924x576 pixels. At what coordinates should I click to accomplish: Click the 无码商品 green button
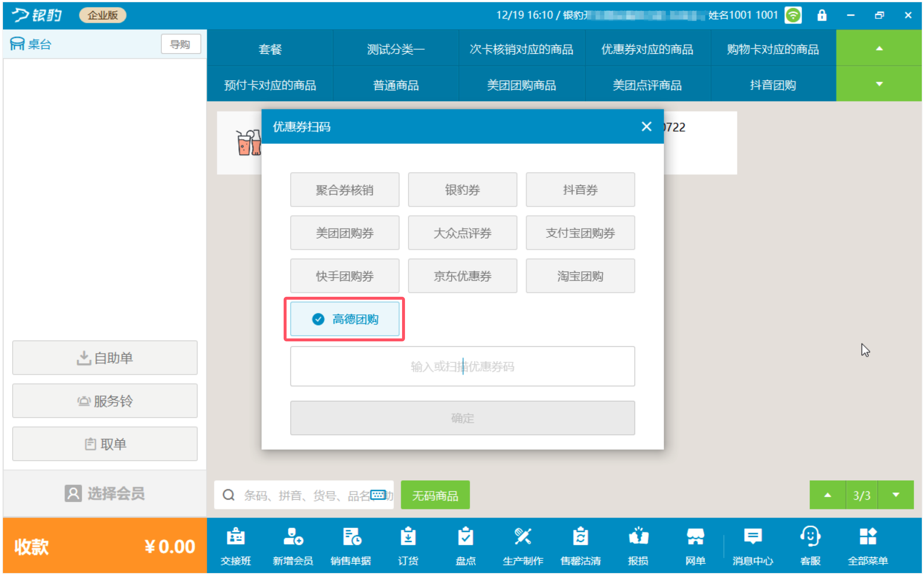point(435,495)
